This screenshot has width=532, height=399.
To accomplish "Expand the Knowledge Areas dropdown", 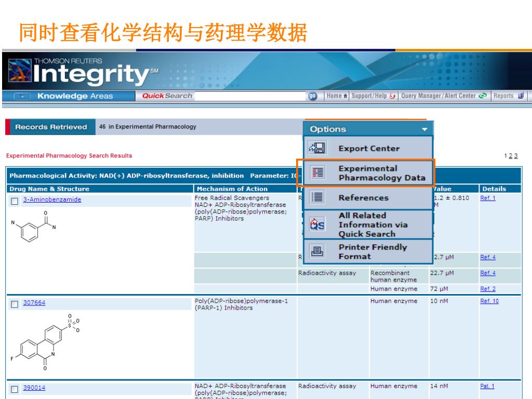I will pyautogui.click(x=22, y=96).
